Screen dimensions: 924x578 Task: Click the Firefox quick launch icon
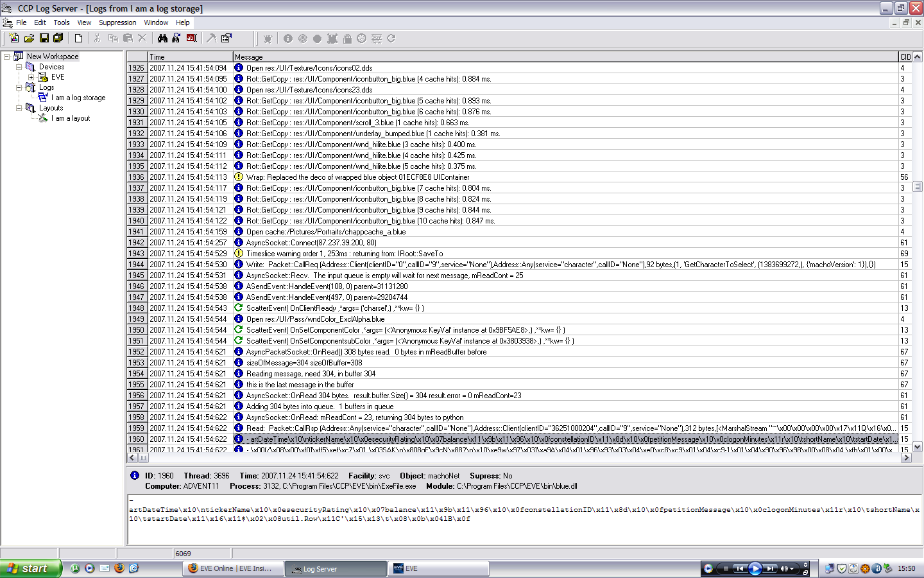point(119,568)
